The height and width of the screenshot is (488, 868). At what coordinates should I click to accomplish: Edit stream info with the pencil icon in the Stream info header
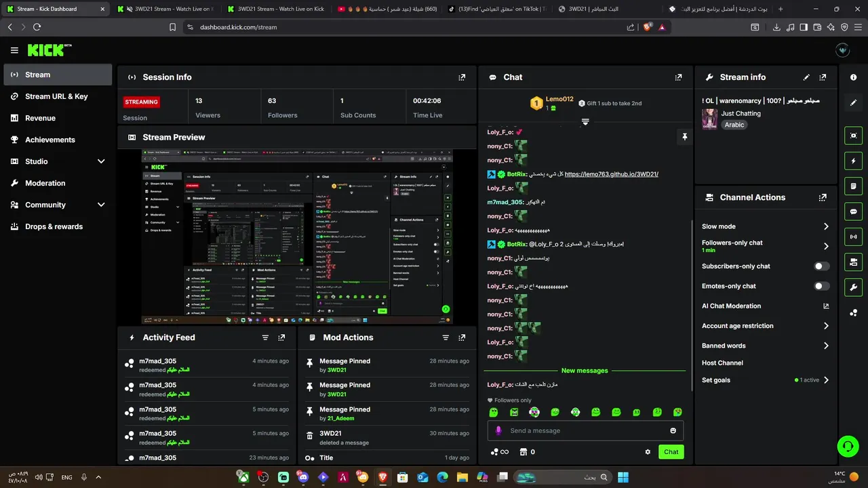point(806,77)
